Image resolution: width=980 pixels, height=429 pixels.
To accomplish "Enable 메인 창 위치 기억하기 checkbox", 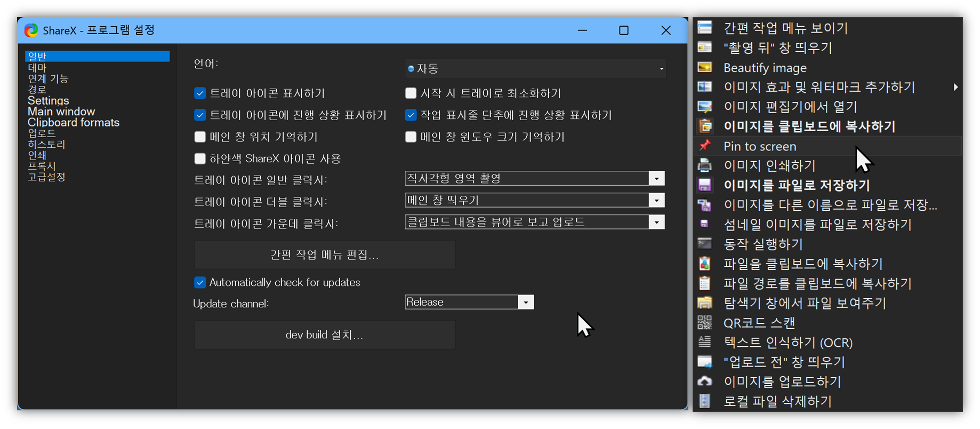I will (200, 137).
